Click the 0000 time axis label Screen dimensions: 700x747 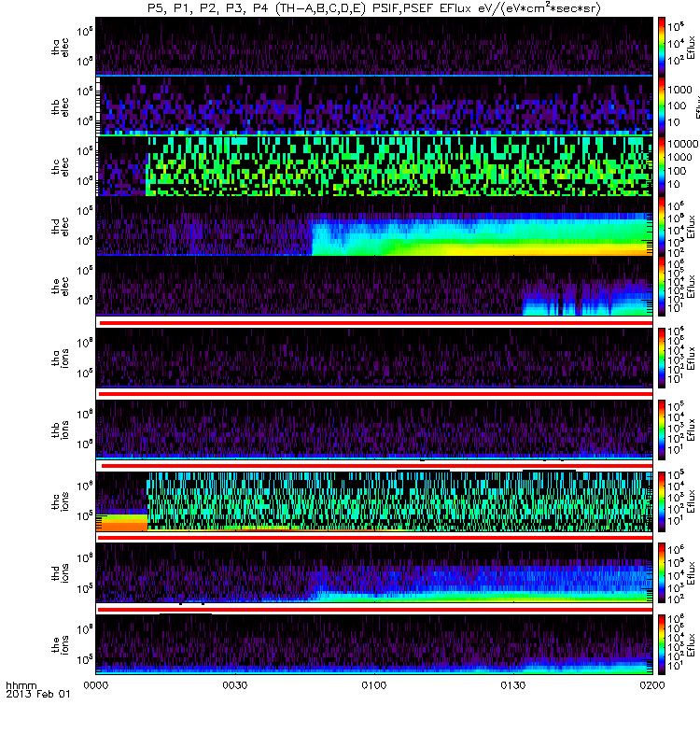coord(96,685)
